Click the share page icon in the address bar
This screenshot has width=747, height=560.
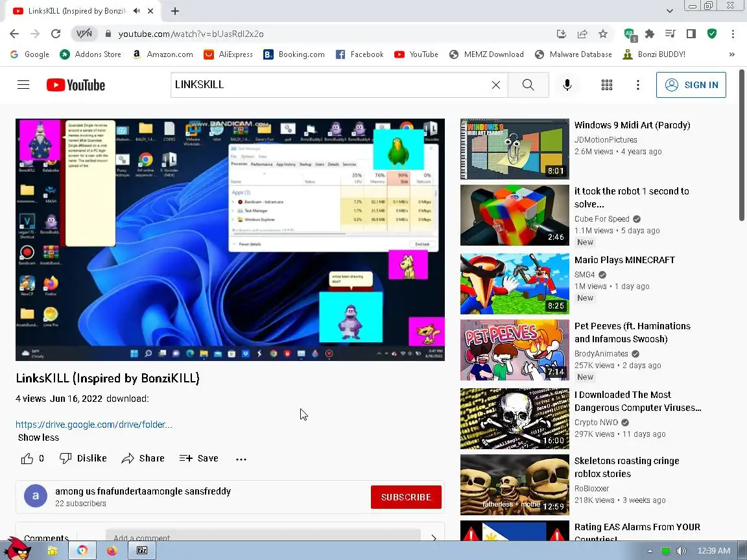(582, 34)
